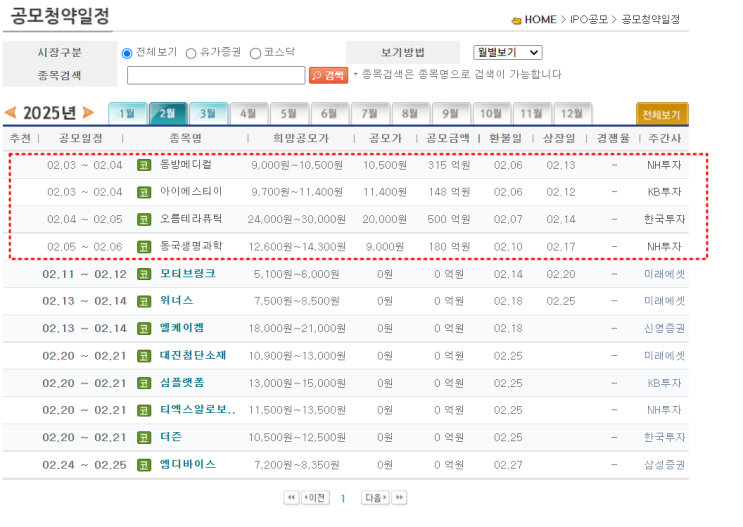This screenshot has width=743, height=527.
Task: Click 삼성증권 underwriter link
Action: [x=664, y=465]
